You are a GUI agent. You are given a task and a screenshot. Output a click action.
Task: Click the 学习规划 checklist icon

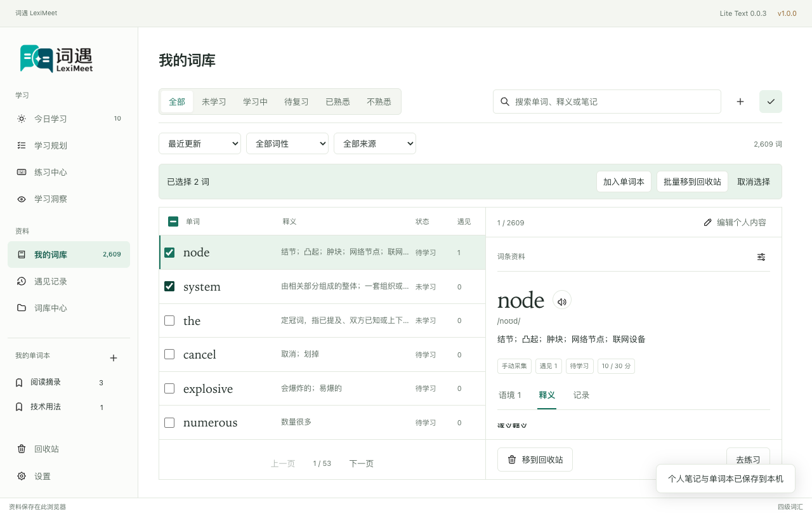(22, 145)
